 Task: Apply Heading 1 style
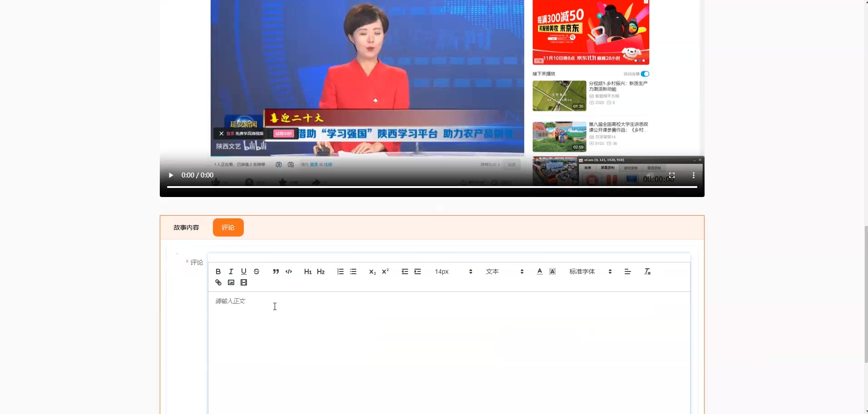(x=308, y=271)
